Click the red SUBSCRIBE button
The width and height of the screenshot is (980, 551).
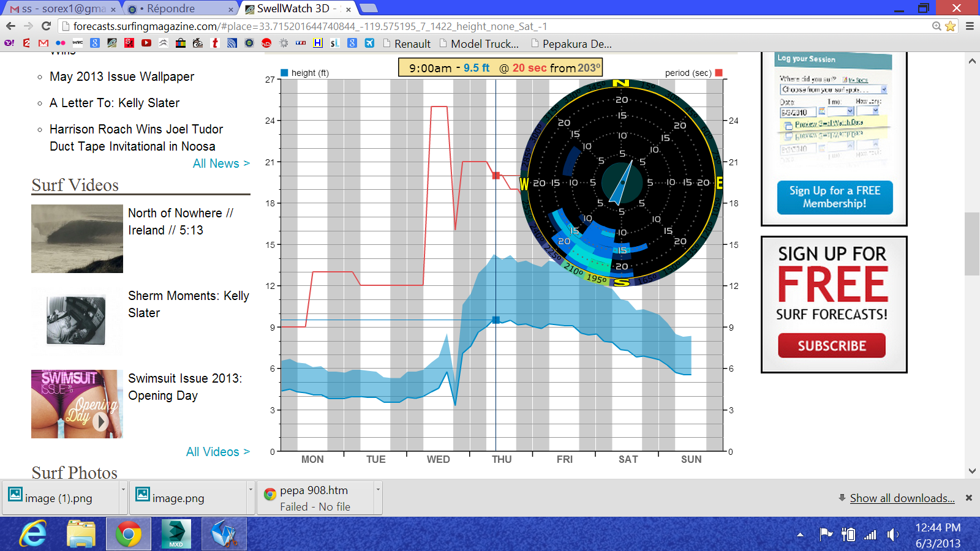[x=831, y=346]
